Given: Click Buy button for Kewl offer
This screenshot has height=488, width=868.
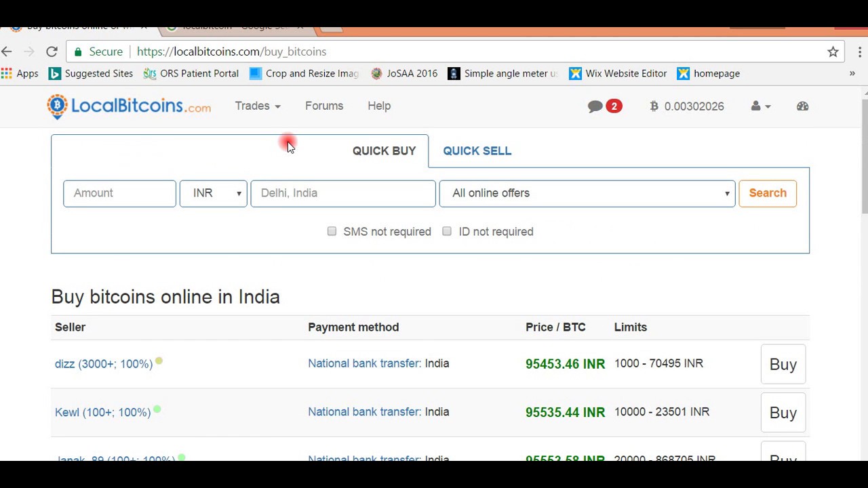Looking at the screenshot, I should pos(783,413).
